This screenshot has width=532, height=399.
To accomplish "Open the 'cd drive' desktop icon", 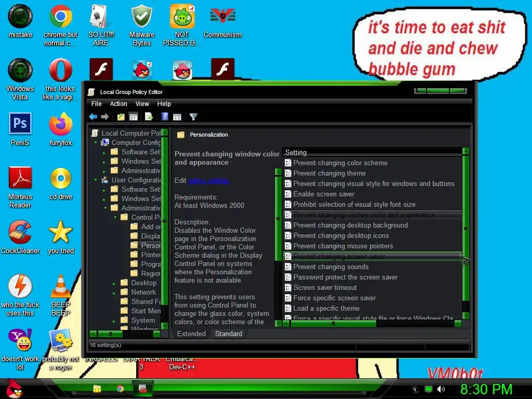I will [60, 183].
